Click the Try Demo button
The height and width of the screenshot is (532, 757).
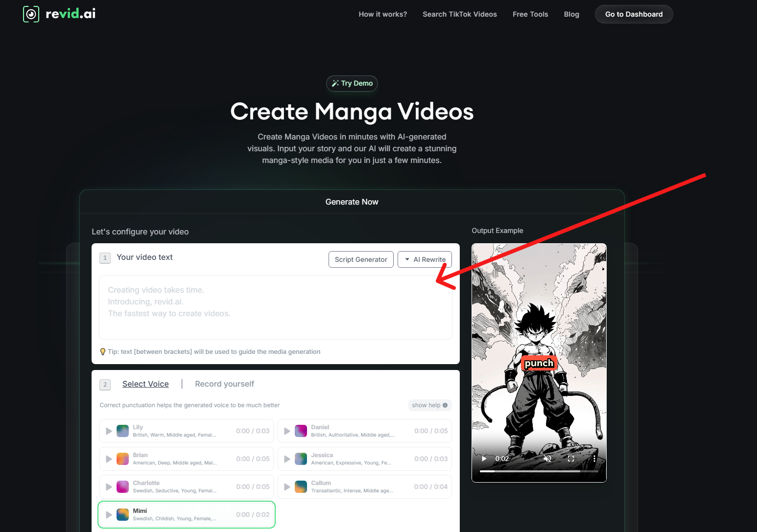pos(352,83)
